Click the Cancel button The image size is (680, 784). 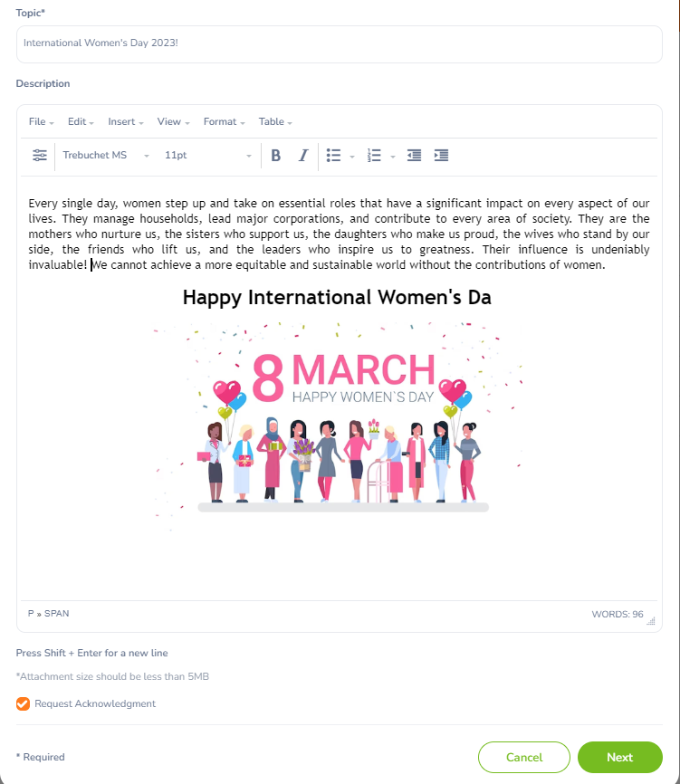coord(524,758)
